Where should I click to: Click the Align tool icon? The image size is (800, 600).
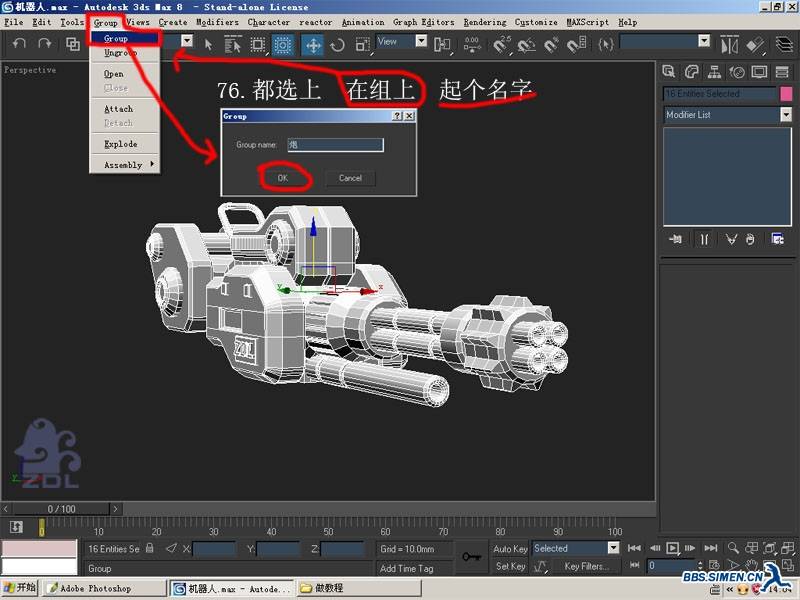point(755,45)
